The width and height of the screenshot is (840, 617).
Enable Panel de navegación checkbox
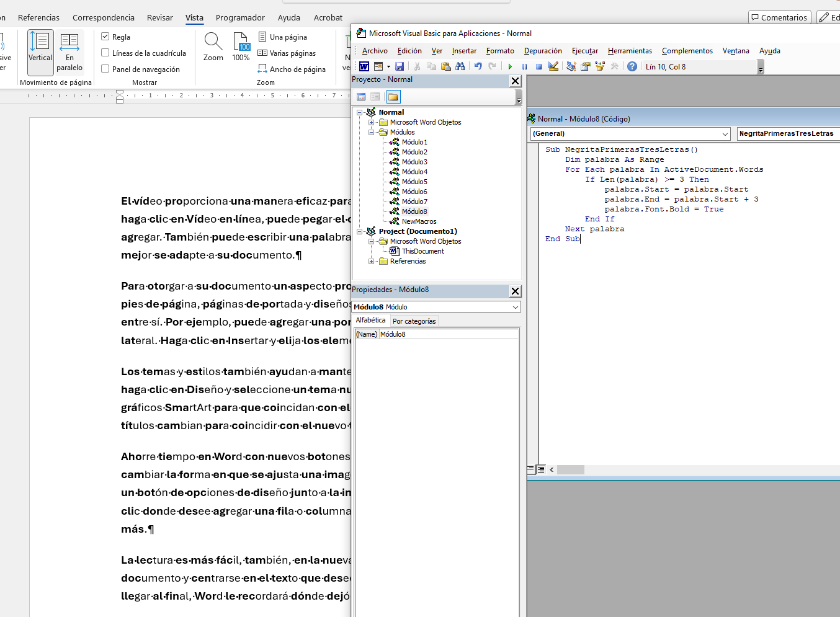tap(105, 69)
